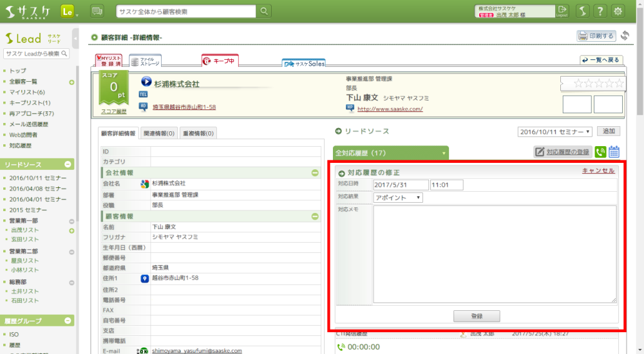Screen dimensions: 644x354
Task: Click the キャンセル link
Action: 598,171
